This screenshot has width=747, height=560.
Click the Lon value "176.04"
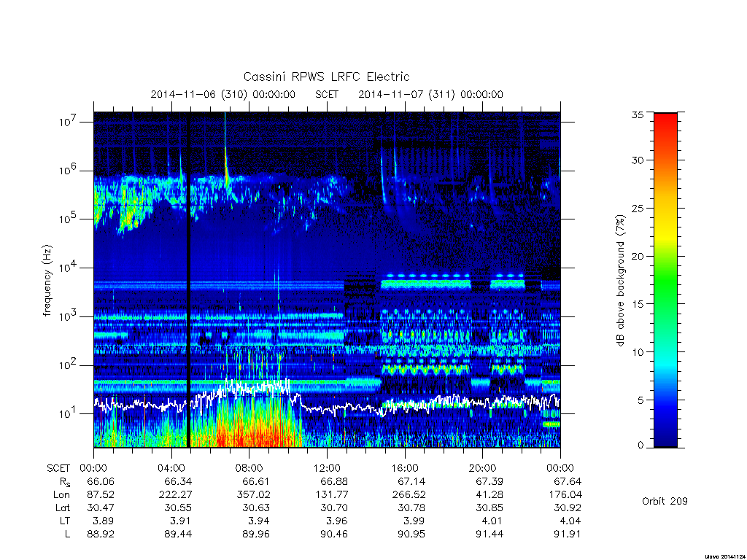(565, 495)
